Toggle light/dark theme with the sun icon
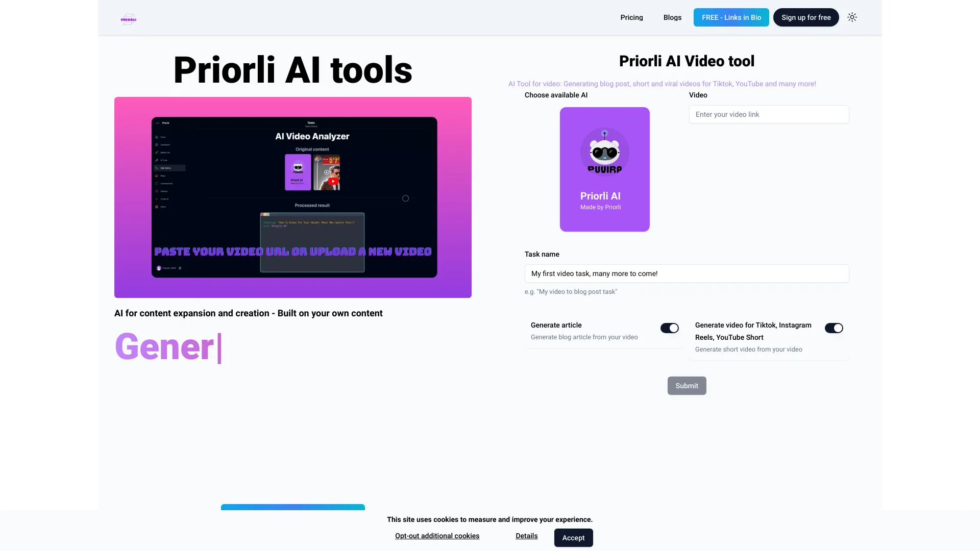This screenshot has height=551, width=980. tap(851, 17)
